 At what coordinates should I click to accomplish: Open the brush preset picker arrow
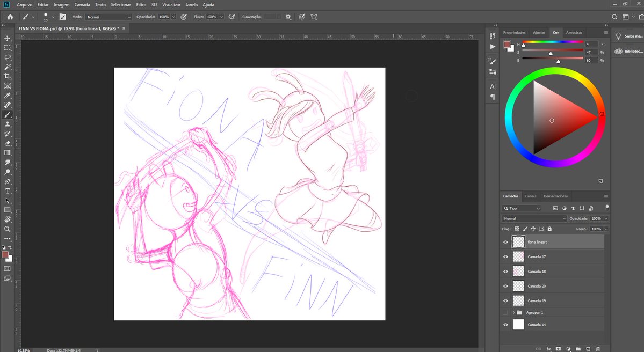coord(53,17)
